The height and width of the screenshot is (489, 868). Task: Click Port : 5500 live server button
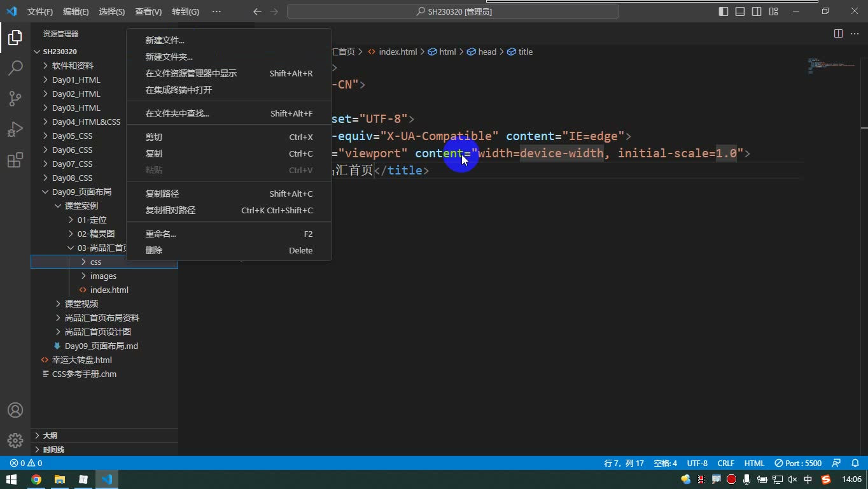(798, 463)
